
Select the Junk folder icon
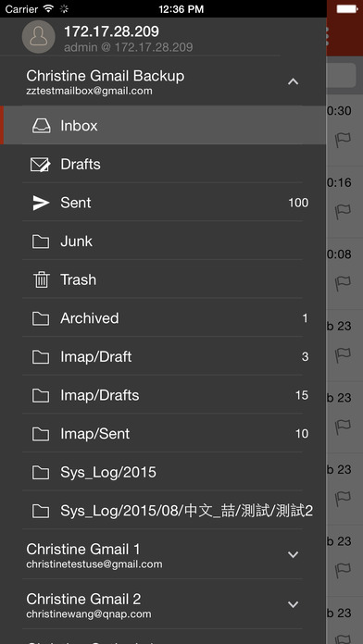41,241
